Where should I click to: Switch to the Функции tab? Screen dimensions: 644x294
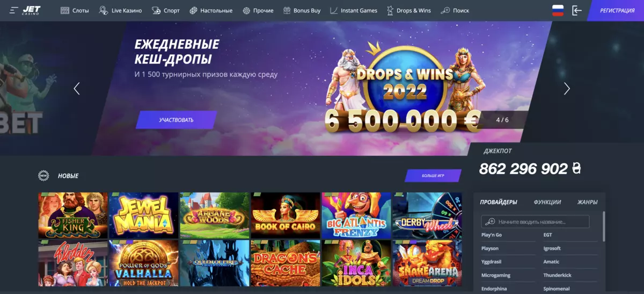547,202
